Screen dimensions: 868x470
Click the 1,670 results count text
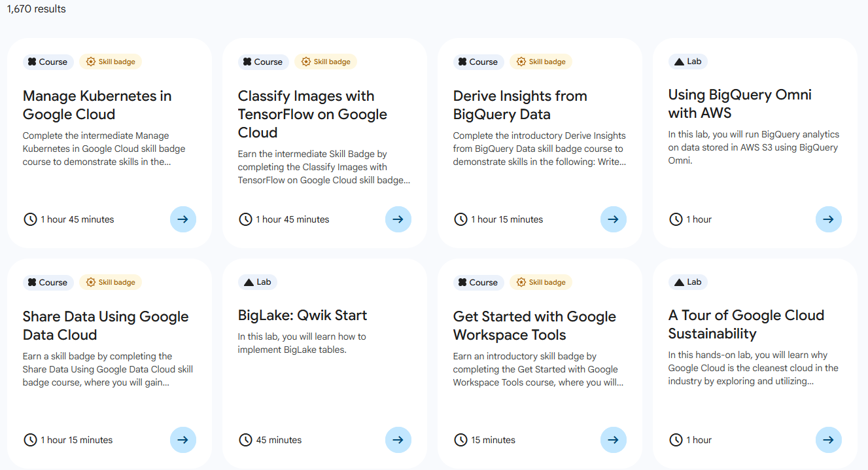[x=36, y=9]
